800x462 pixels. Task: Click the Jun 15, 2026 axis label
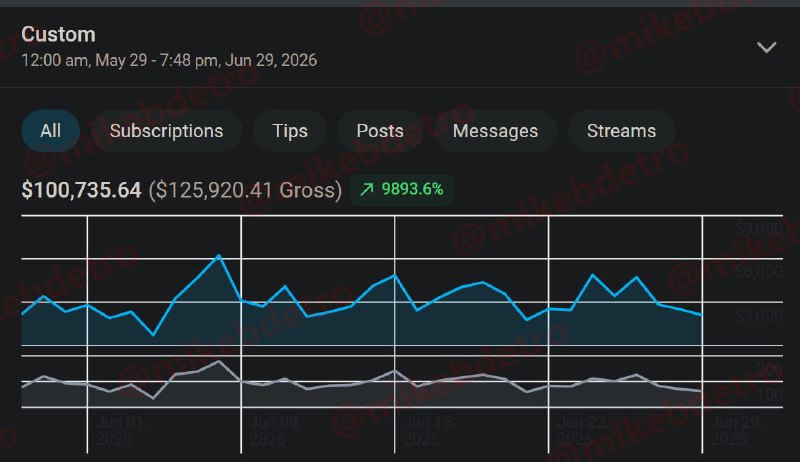click(429, 431)
